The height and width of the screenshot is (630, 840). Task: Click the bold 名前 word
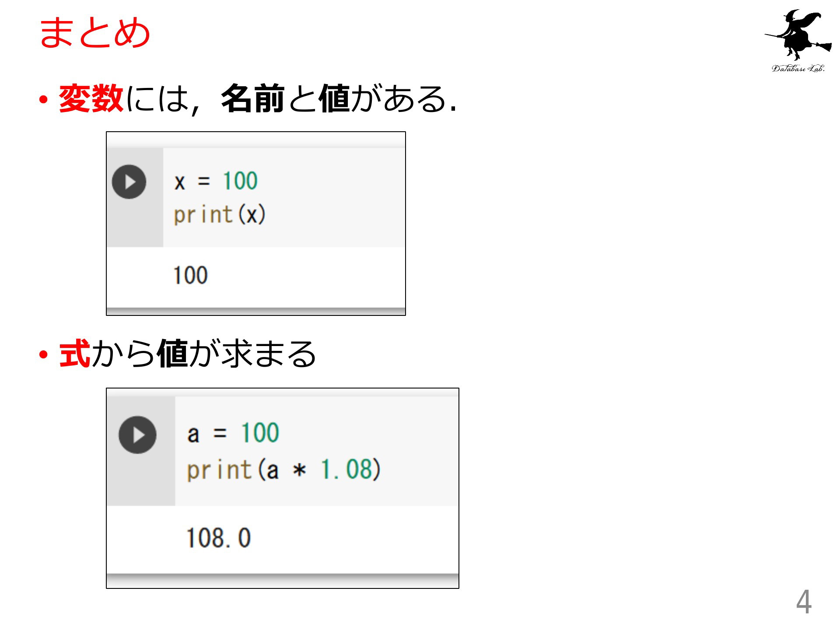click(253, 98)
